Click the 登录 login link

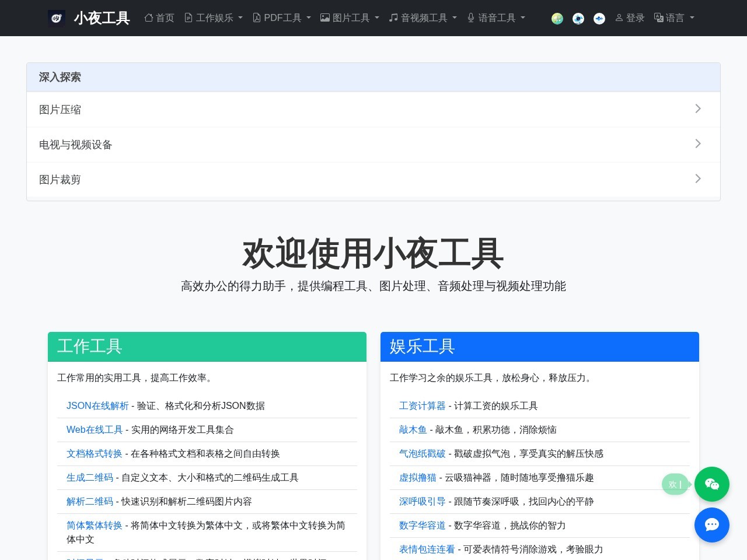[x=630, y=18]
